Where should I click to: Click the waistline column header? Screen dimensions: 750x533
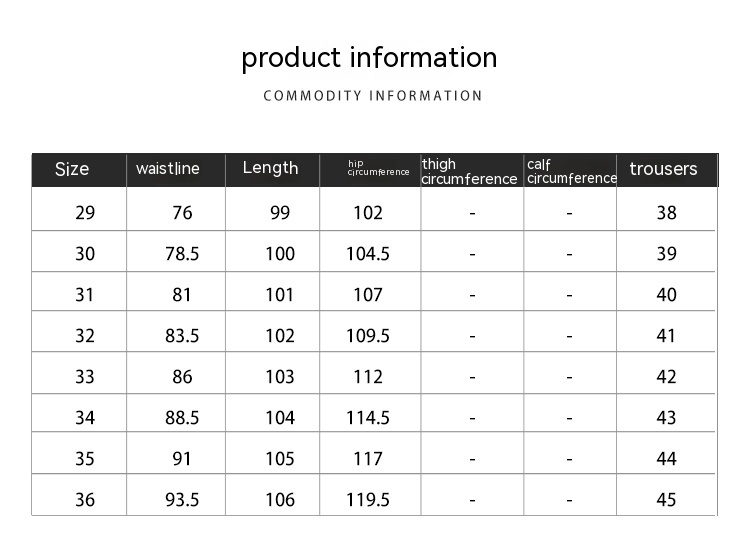(x=168, y=169)
